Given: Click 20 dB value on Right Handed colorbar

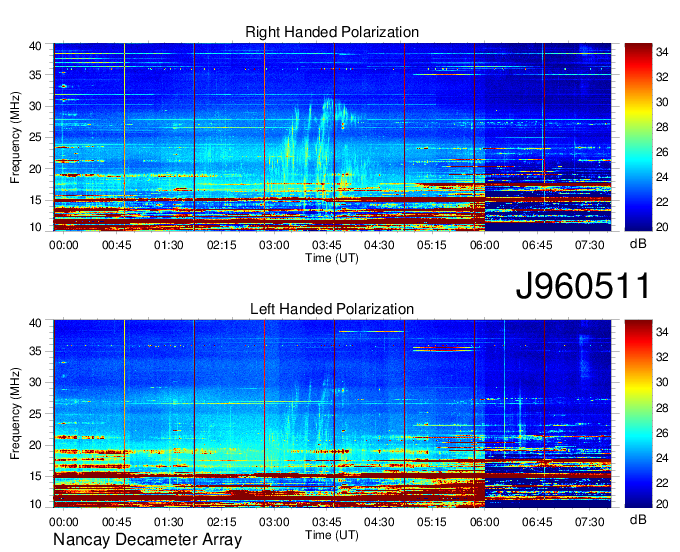Looking at the screenshot, I should [x=662, y=227].
